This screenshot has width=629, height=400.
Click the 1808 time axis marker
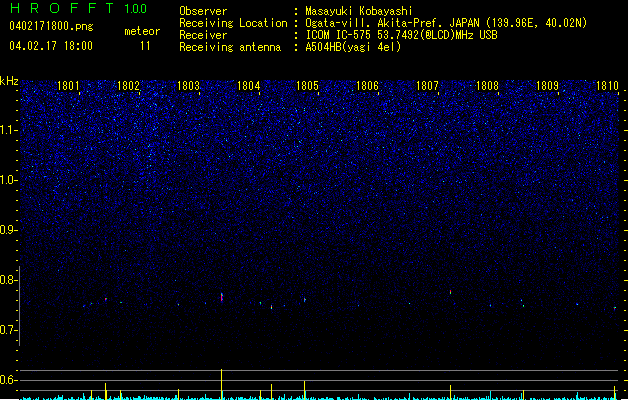click(487, 86)
